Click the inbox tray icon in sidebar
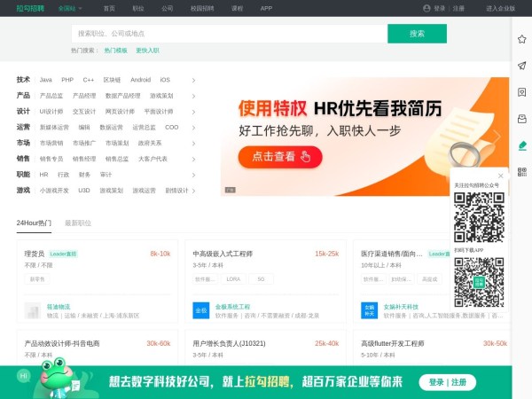Viewport: 532px width, 399px height. click(521, 118)
